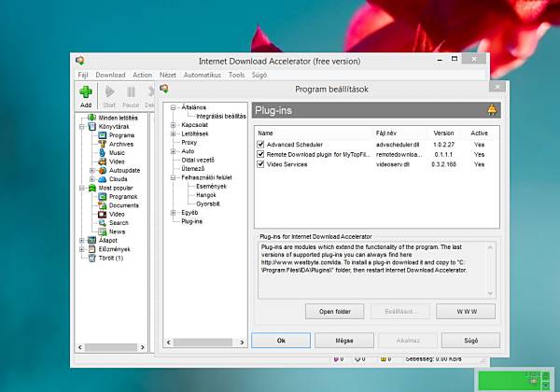
Task: Collapse the Most popular tree node
Action: (x=82, y=188)
